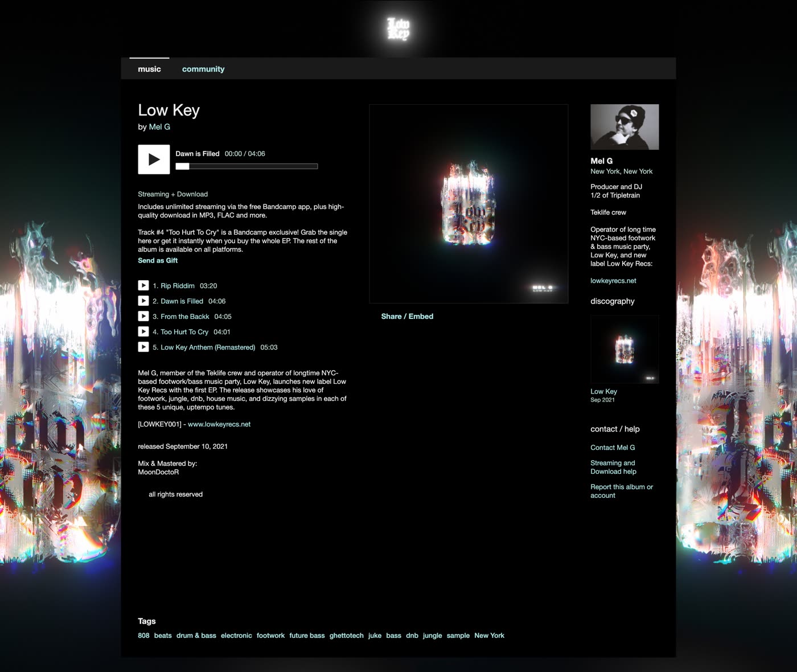This screenshot has height=672, width=797.
Task: Play track 1 Rip Riddim
Action: click(143, 285)
